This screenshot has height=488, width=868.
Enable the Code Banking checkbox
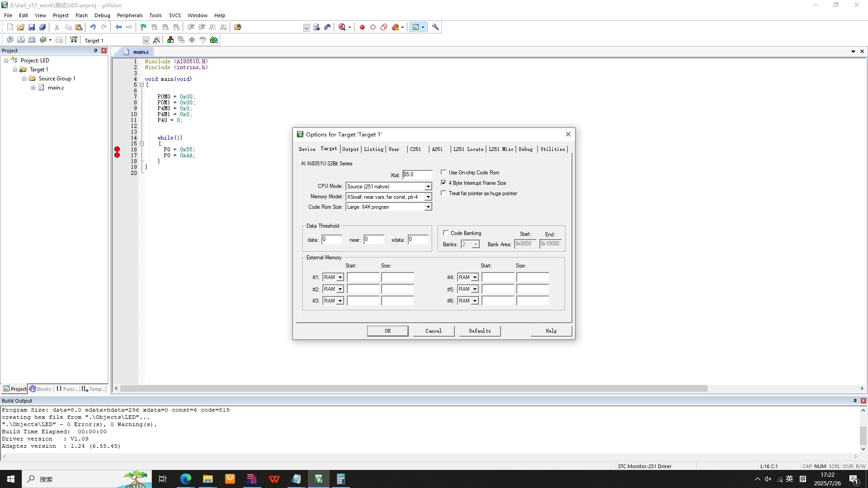point(446,233)
